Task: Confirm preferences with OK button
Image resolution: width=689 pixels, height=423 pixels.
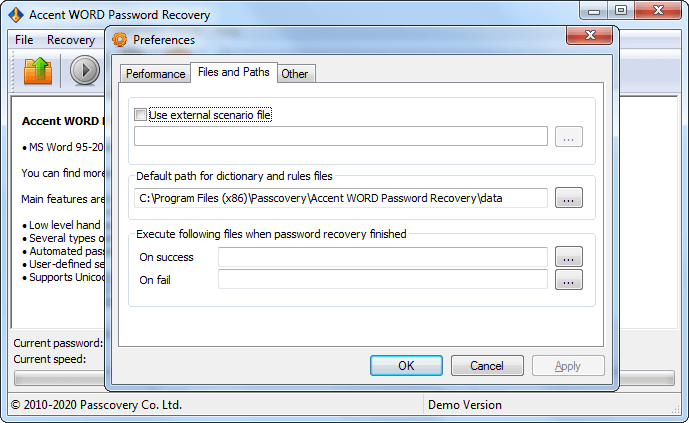Action: (406, 365)
